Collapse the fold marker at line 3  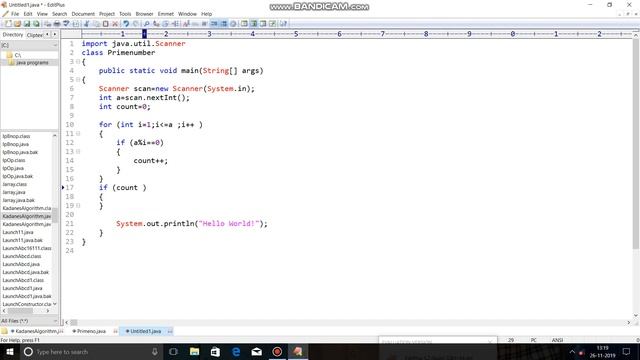(78, 62)
